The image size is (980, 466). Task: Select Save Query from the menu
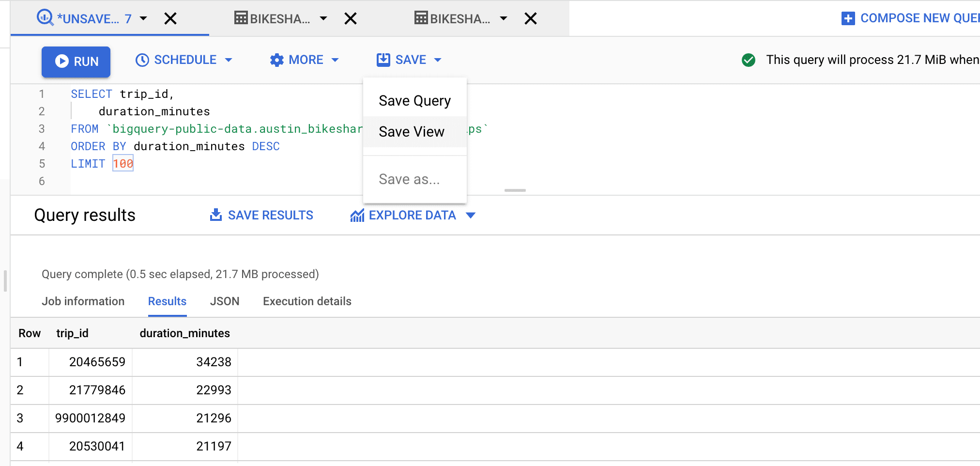[414, 101]
